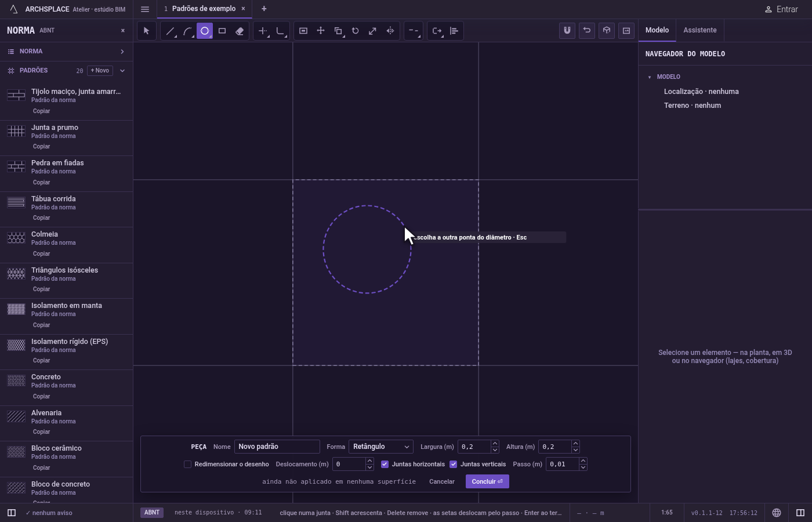Uncheck Juntas verticais

click(x=453, y=464)
